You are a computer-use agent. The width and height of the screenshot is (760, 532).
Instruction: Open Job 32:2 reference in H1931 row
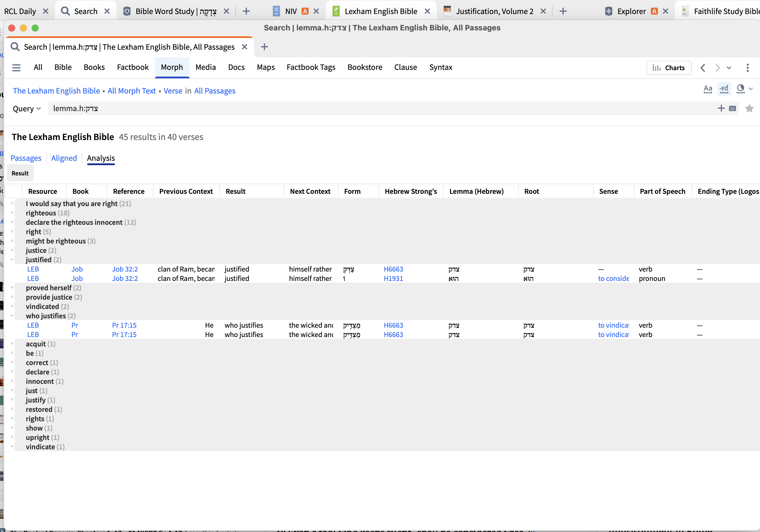click(125, 278)
